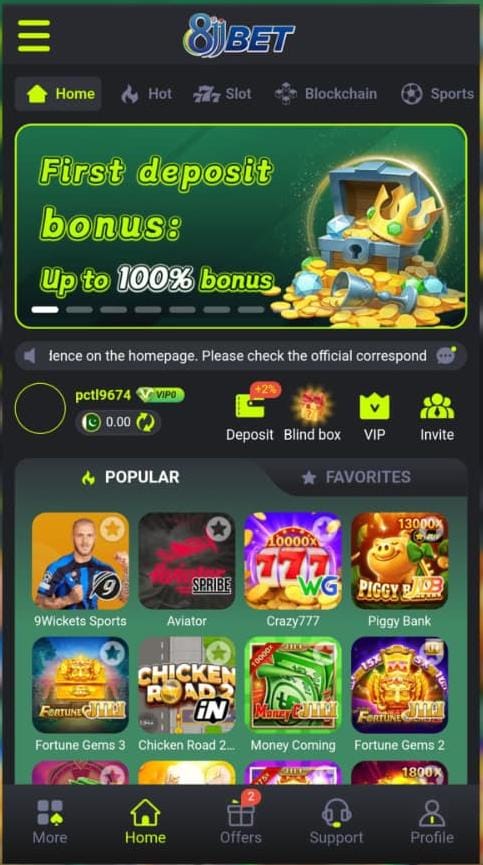Open the VIP crown icon
483x865 pixels.
click(374, 406)
